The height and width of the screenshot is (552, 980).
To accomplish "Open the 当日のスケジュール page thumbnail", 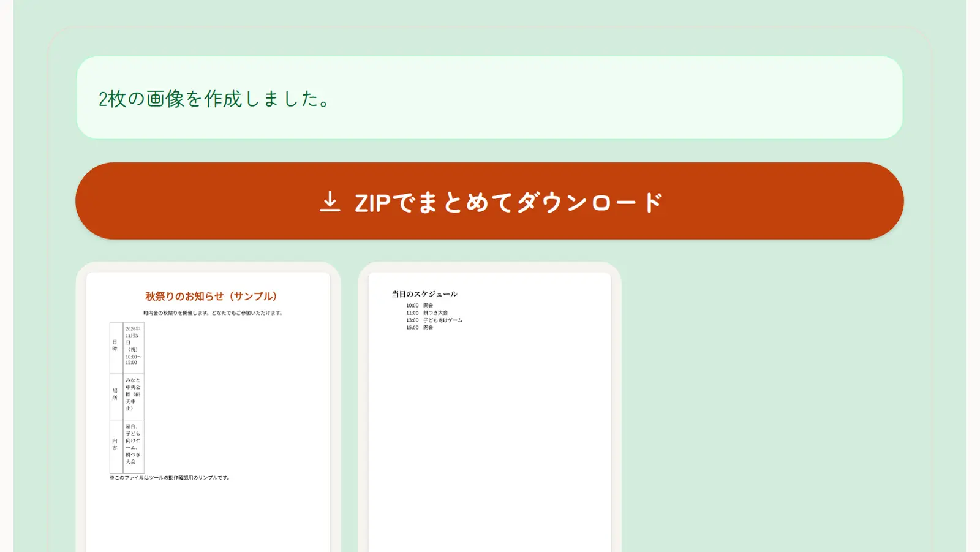I will (x=489, y=412).
